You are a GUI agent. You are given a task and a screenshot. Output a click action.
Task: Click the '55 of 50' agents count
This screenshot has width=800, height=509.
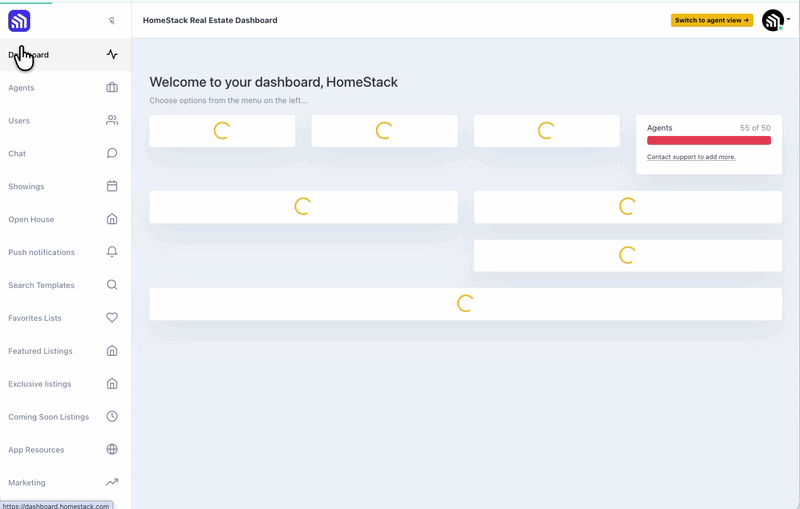coord(755,128)
